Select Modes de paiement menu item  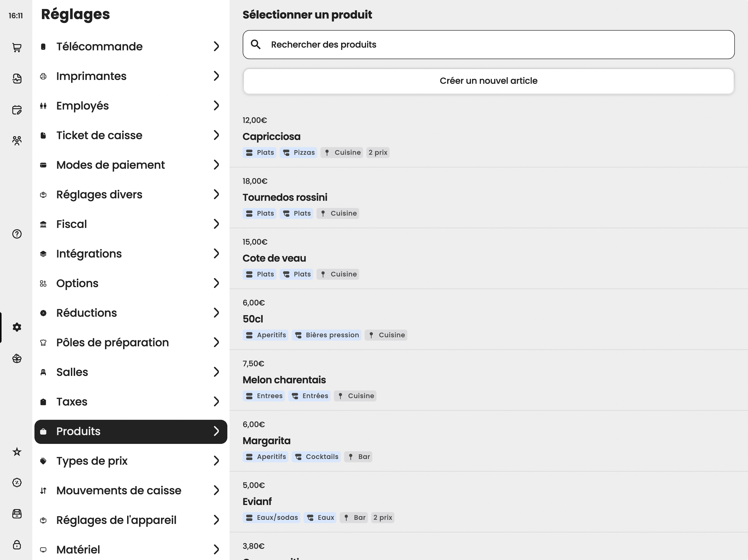[x=131, y=165]
